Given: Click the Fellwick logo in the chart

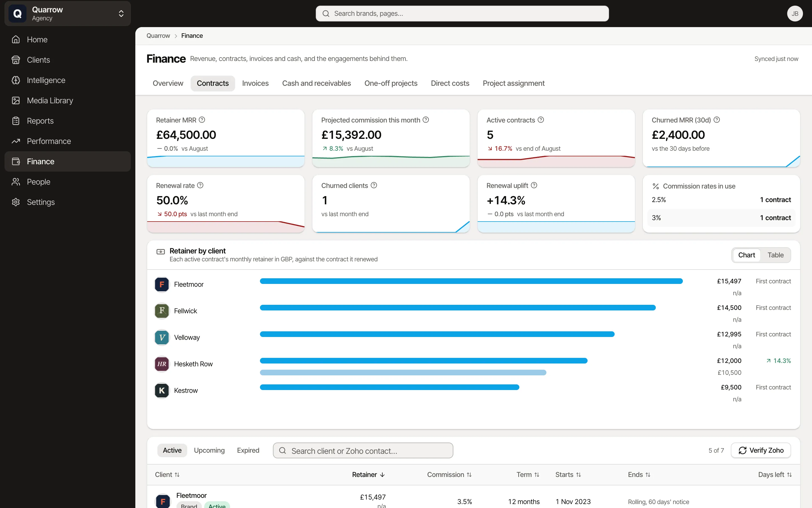Looking at the screenshot, I should click(x=162, y=311).
